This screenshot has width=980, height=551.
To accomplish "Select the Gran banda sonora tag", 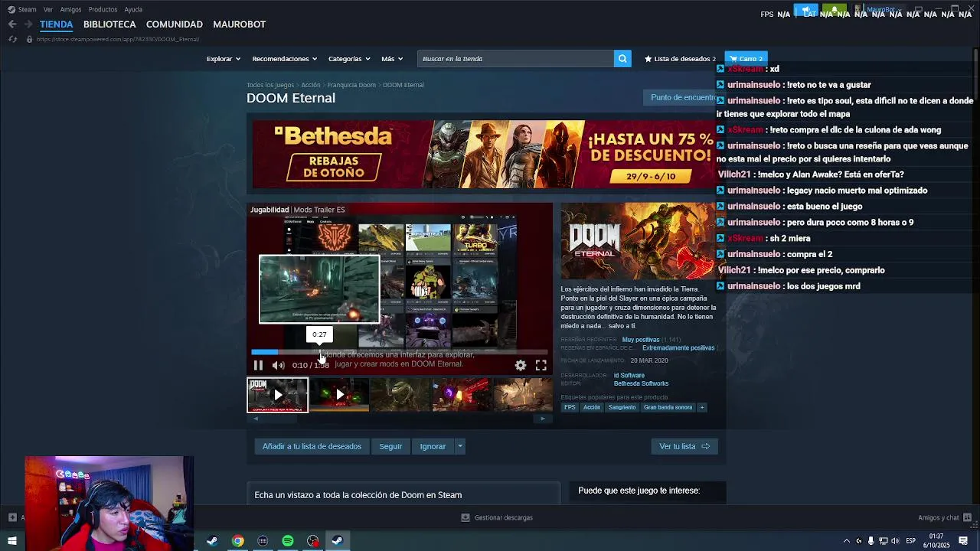I will click(668, 407).
